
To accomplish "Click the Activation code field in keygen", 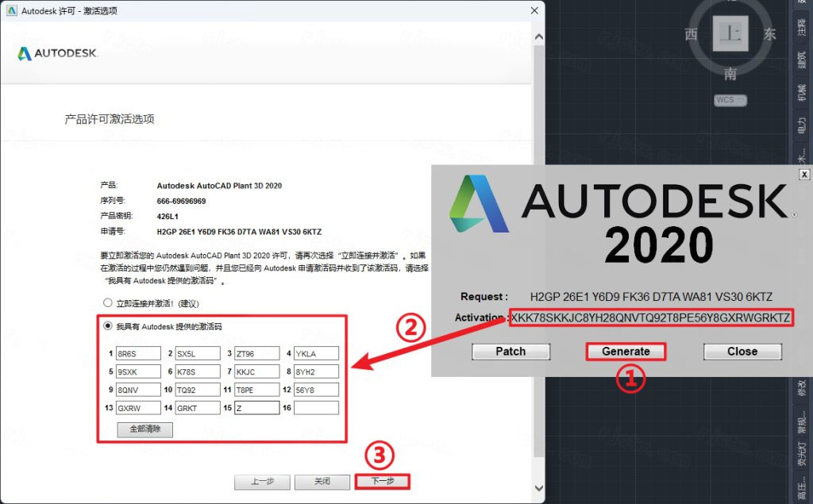I will point(651,317).
